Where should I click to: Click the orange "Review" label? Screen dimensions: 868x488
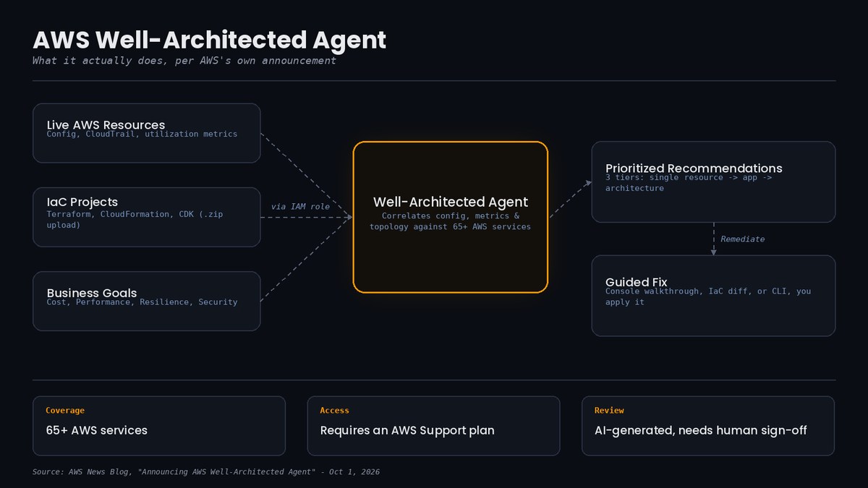(609, 411)
